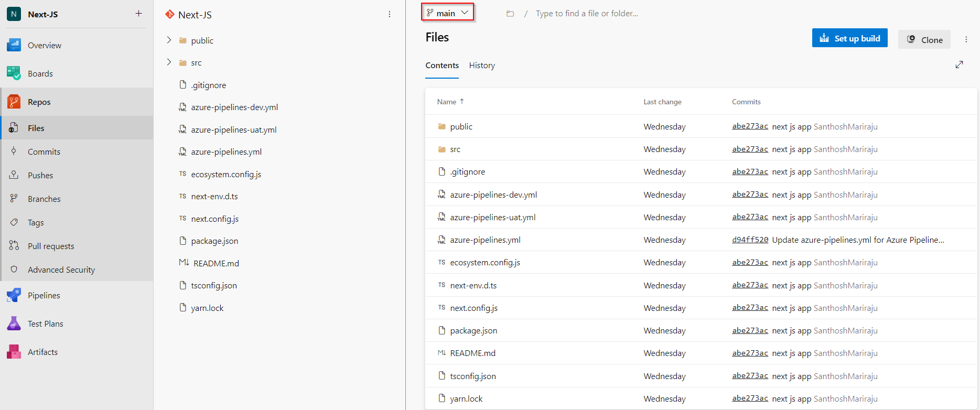Click the Clone button
This screenshot has height=410, width=980.
coord(924,39)
